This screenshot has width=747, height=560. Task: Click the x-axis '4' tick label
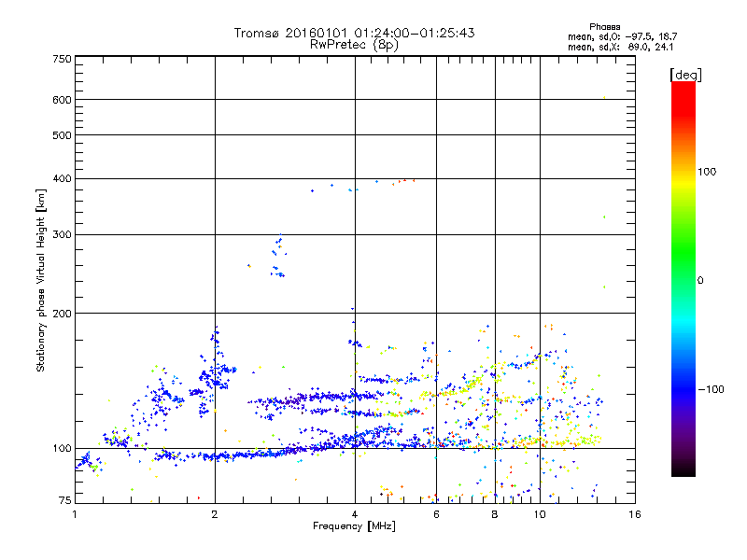[355, 514]
